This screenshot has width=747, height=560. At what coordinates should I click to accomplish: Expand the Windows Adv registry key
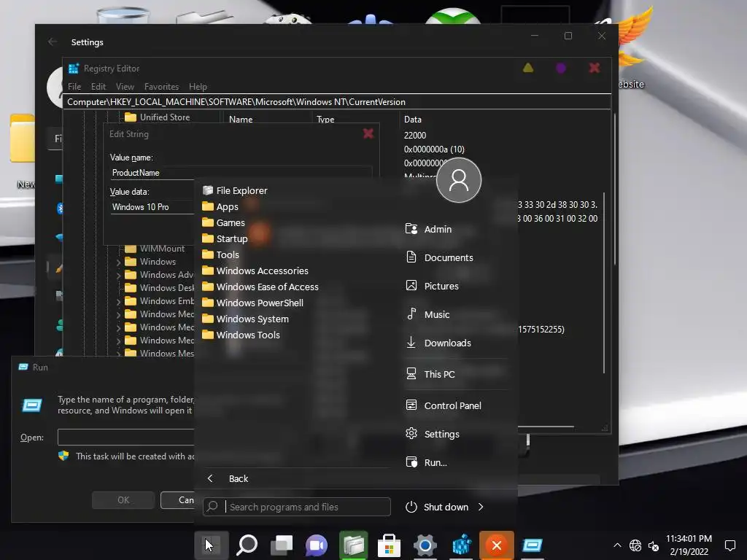(x=119, y=275)
